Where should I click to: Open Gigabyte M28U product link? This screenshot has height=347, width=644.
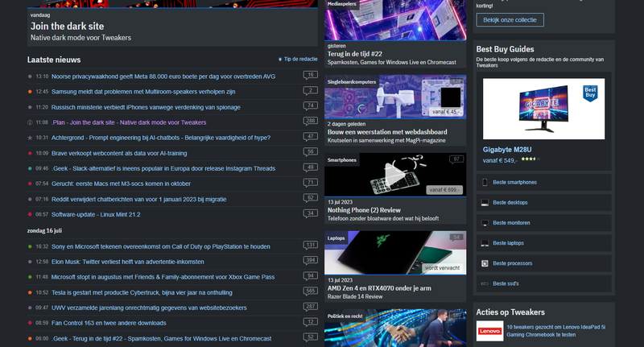point(507,150)
